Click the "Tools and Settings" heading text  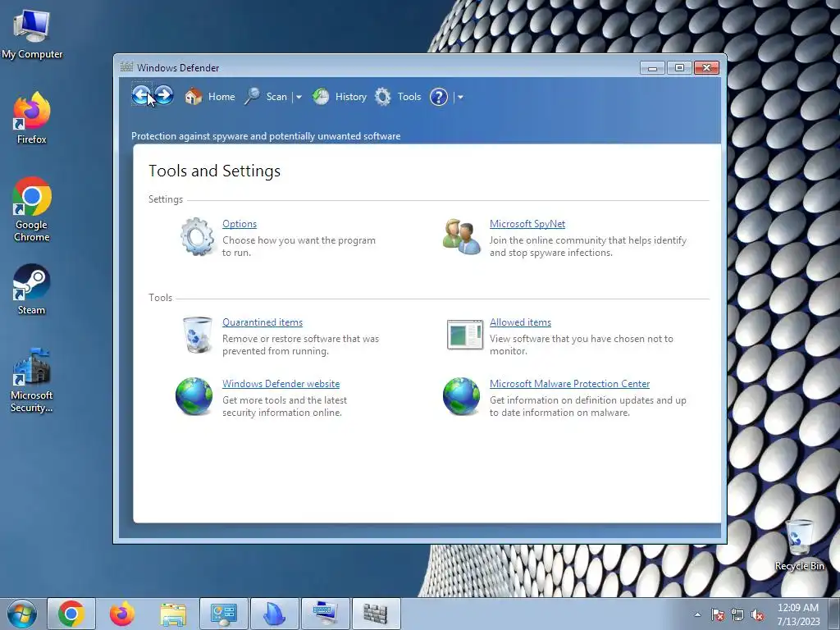[x=214, y=171]
